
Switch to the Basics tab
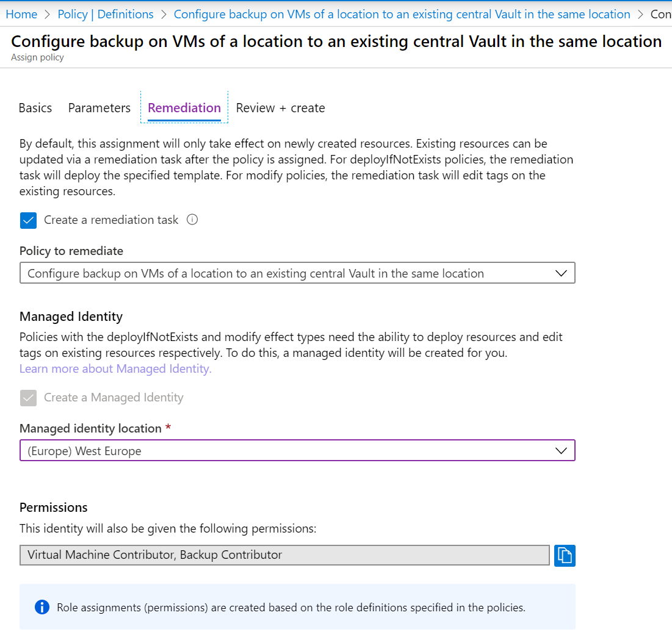pyautogui.click(x=35, y=108)
